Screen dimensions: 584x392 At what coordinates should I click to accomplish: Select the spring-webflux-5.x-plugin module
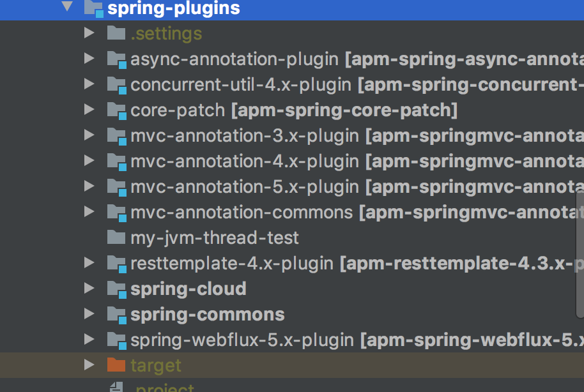tap(242, 340)
